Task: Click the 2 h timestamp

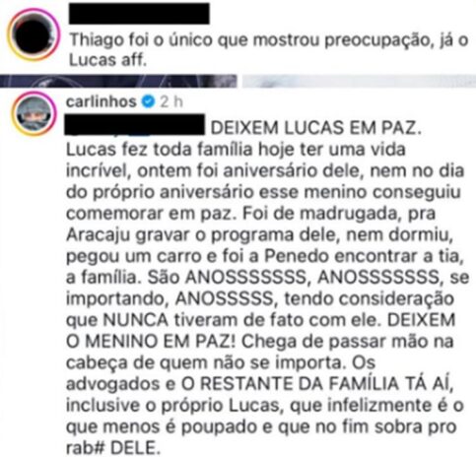Action: point(171,102)
